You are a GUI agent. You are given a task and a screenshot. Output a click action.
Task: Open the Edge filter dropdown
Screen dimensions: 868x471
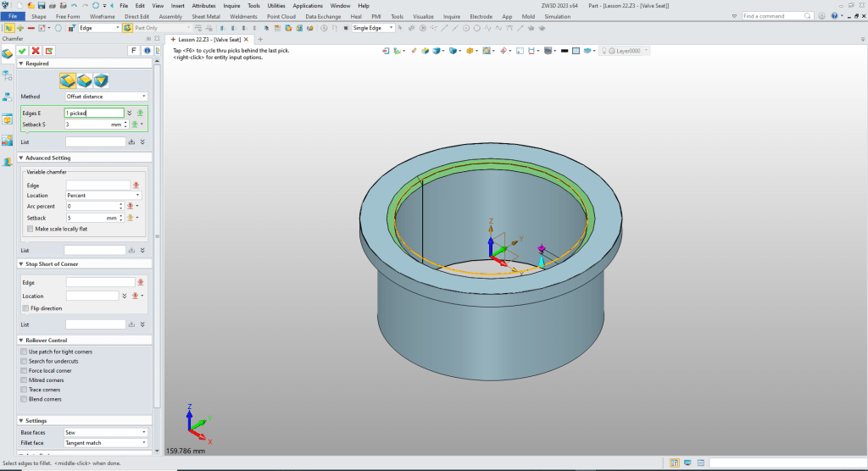tap(99, 28)
